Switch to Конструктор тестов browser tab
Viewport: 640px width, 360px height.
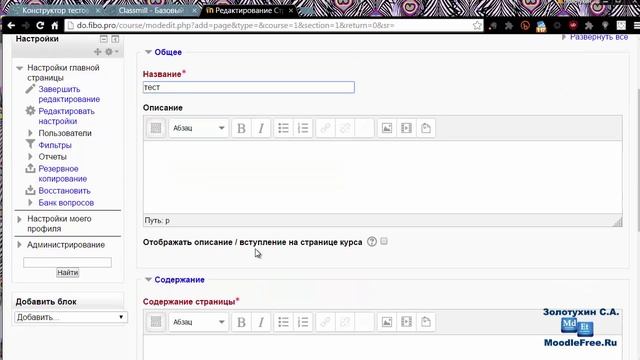coord(55,10)
